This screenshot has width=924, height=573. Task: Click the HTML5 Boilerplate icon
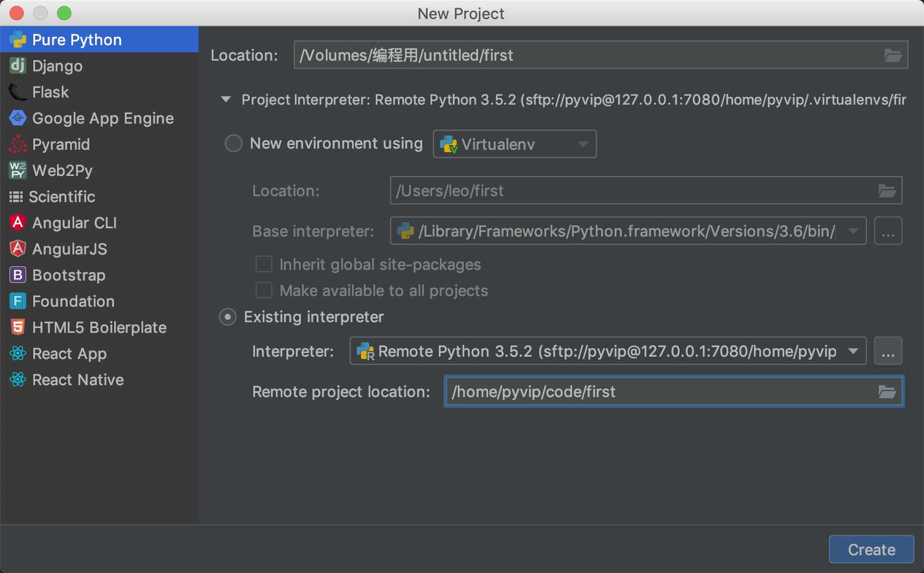coord(18,328)
